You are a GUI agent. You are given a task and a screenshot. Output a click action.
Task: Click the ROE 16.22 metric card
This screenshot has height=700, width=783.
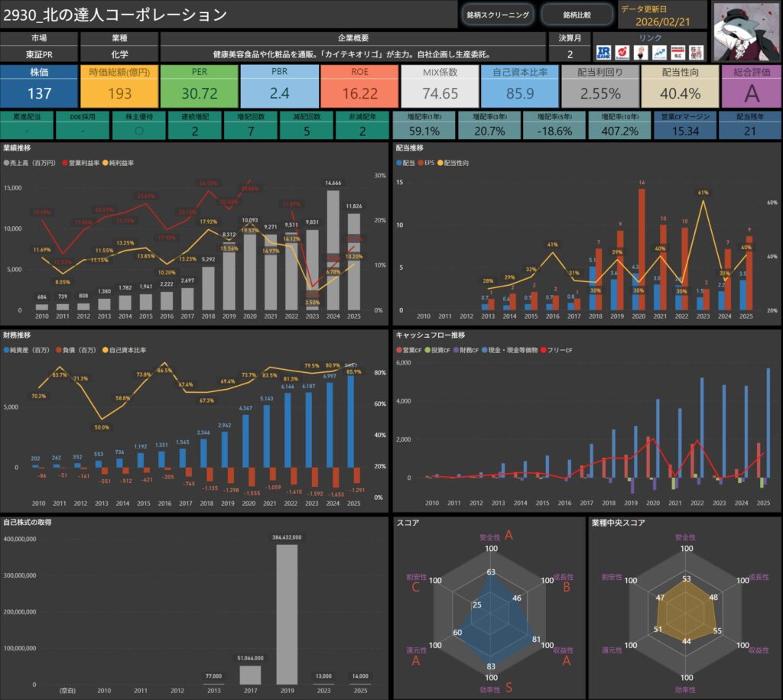point(359,86)
